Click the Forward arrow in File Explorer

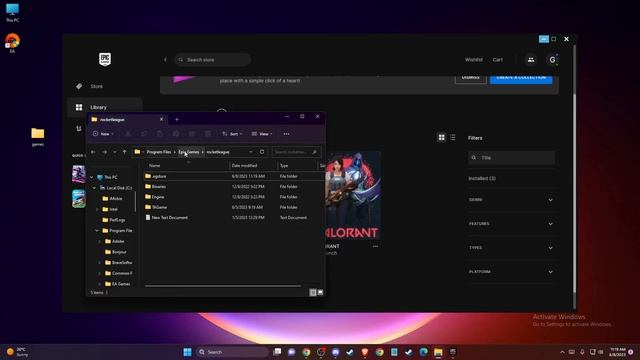coord(104,152)
